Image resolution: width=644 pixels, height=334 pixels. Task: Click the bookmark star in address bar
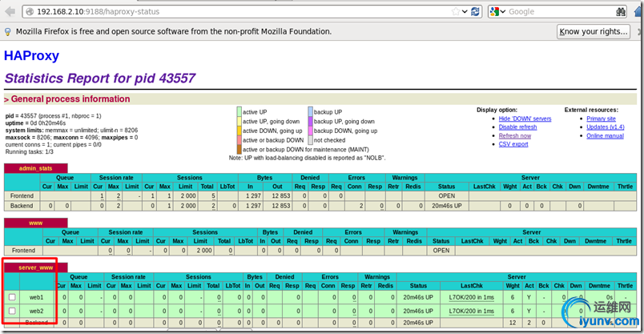click(x=455, y=11)
